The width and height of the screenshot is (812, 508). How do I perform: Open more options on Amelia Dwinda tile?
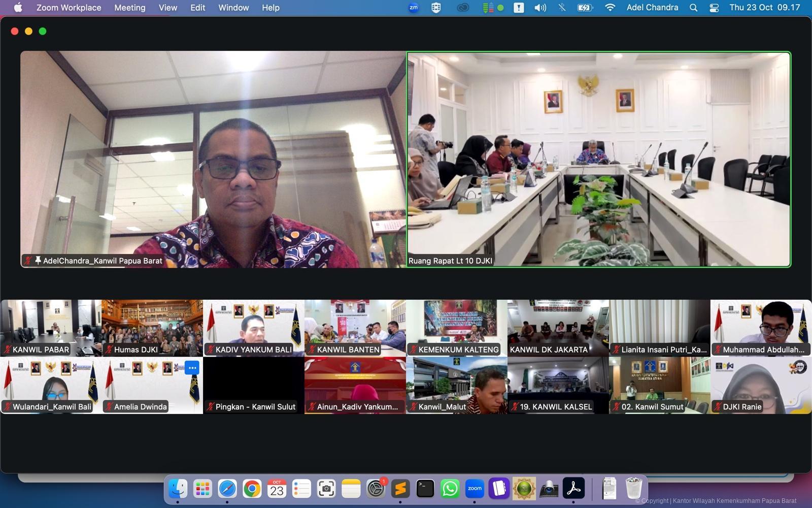(x=192, y=368)
